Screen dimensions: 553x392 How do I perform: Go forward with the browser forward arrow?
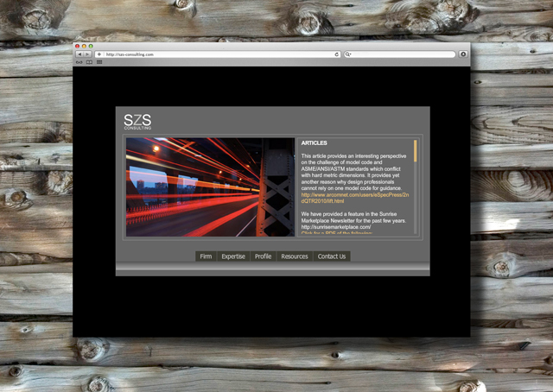click(x=87, y=54)
